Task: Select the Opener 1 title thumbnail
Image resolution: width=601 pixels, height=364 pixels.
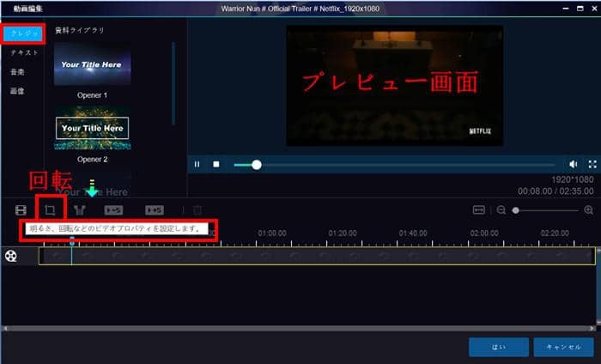Action: tap(92, 64)
